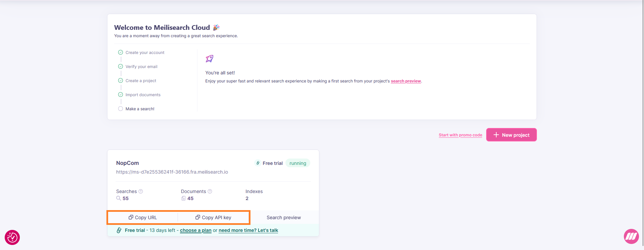Open the pink checklist widget icon
The image size is (644, 250).
pos(12,237)
